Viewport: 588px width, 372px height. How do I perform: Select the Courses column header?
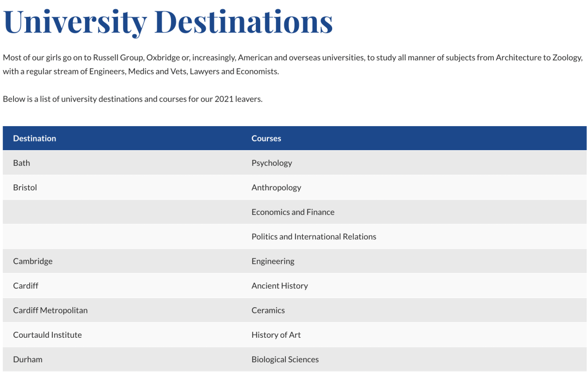click(266, 138)
